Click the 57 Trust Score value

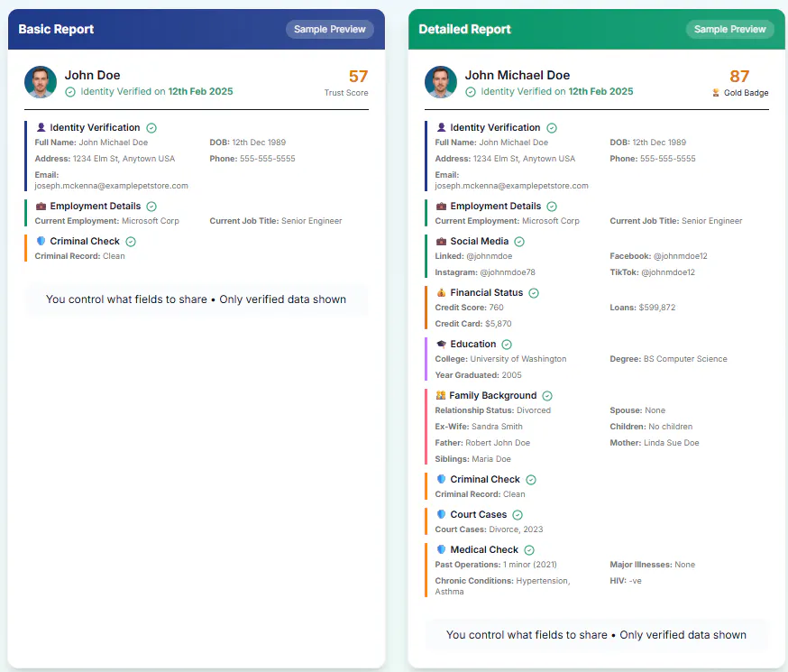pyautogui.click(x=358, y=76)
